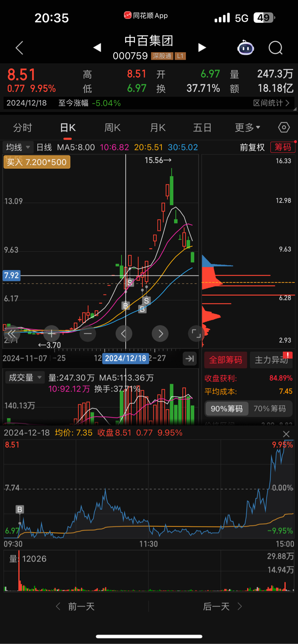
Task: Select 全部筹码 tab
Action: click(x=226, y=360)
